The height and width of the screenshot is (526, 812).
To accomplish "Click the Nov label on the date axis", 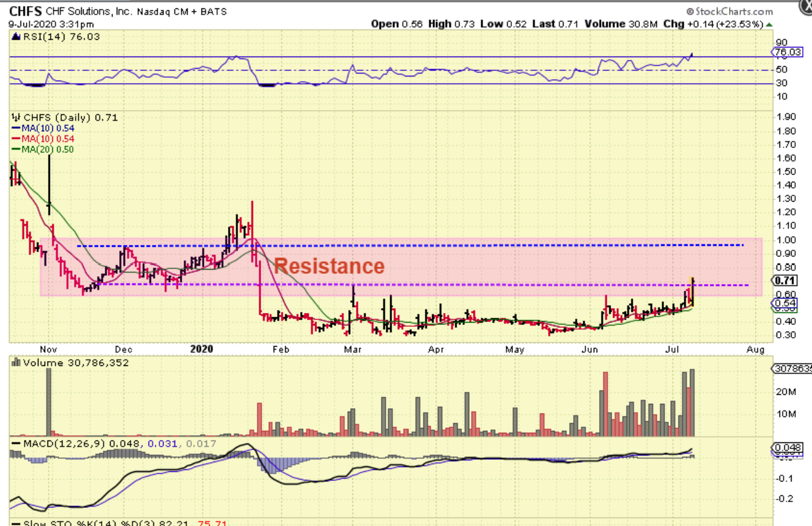I will click(x=48, y=348).
